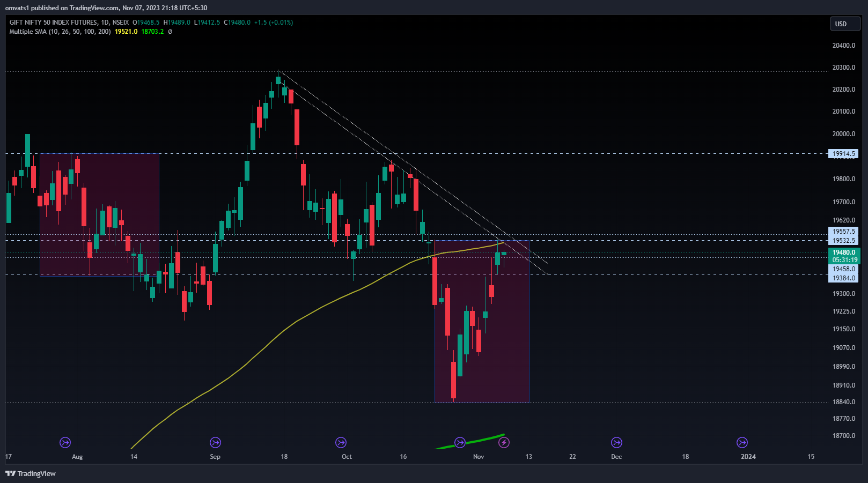Click the Sep label on time axis
The height and width of the screenshot is (483, 868).
tap(215, 457)
